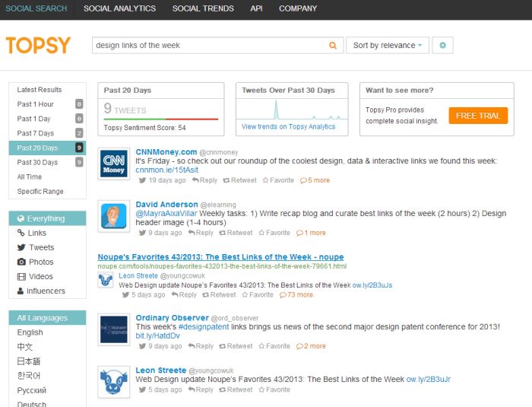
Task: Click the FREE TRIAL button
Action: (478, 116)
